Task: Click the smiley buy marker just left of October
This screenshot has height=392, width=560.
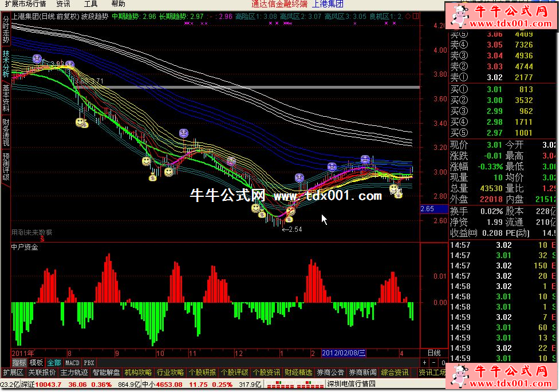Action: coord(147,161)
